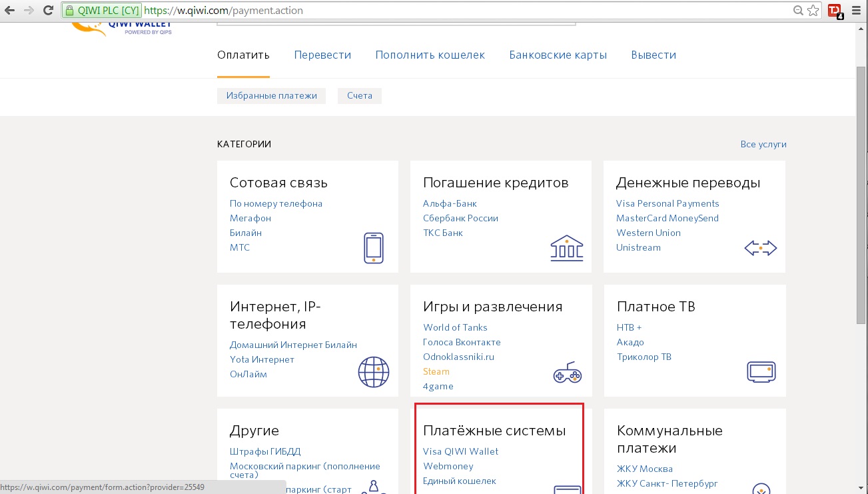Image resolution: width=868 pixels, height=494 pixels.
Task: Select Visa Personal Payments link
Action: (x=667, y=203)
